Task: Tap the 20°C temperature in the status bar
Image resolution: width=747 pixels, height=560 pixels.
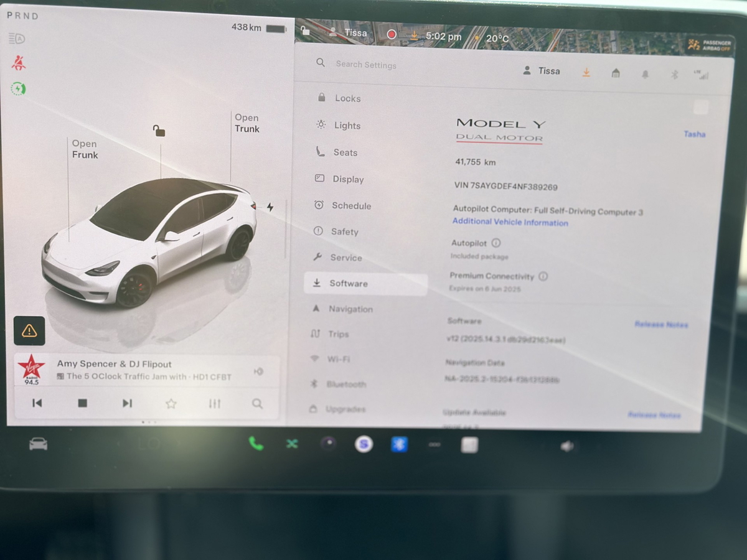Action: tap(497, 38)
